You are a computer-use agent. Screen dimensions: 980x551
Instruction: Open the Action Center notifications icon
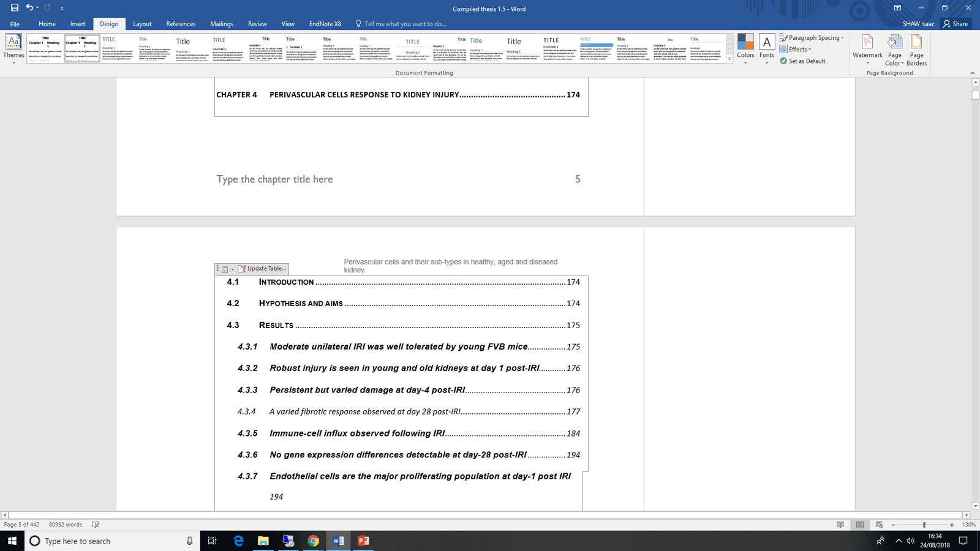(963, 541)
